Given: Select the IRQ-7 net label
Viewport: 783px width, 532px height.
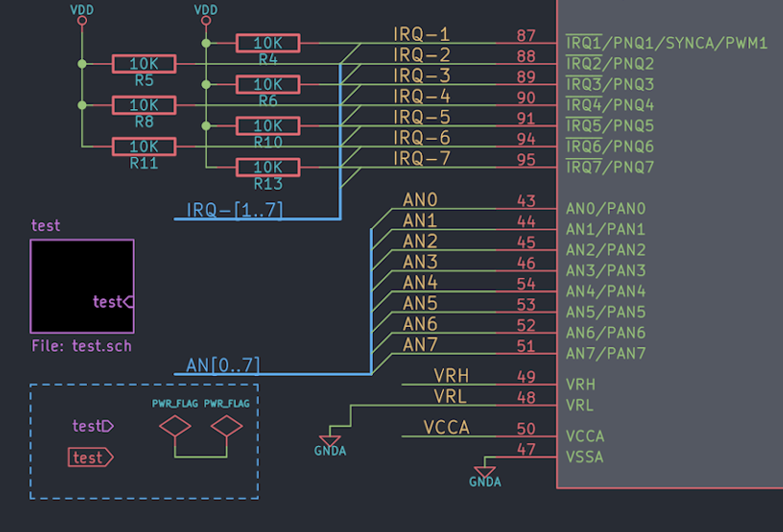Looking at the screenshot, I should pos(421,159).
